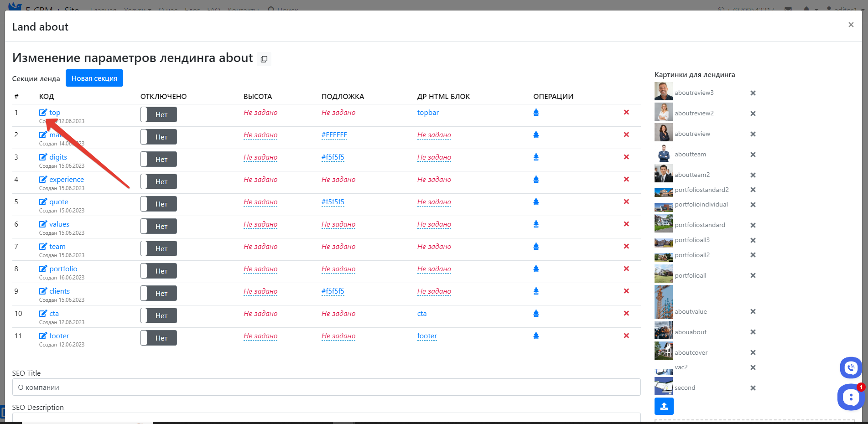Switch the disabled toggle for footer section
868x424 pixels.
tap(158, 338)
